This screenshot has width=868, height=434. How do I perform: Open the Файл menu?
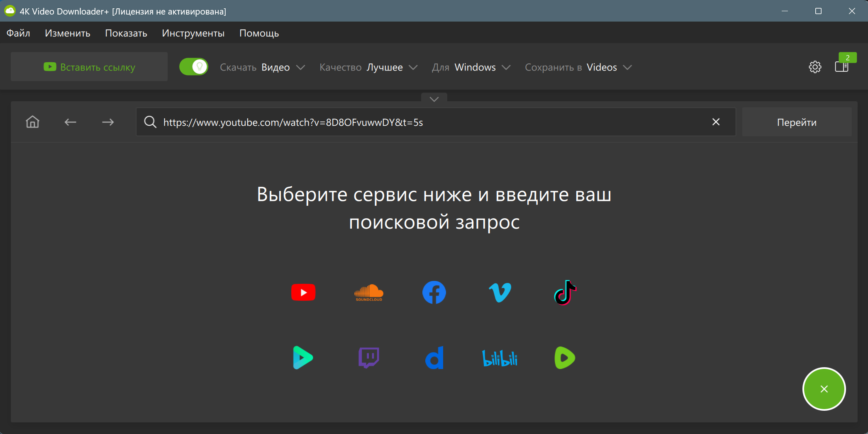[x=18, y=33]
